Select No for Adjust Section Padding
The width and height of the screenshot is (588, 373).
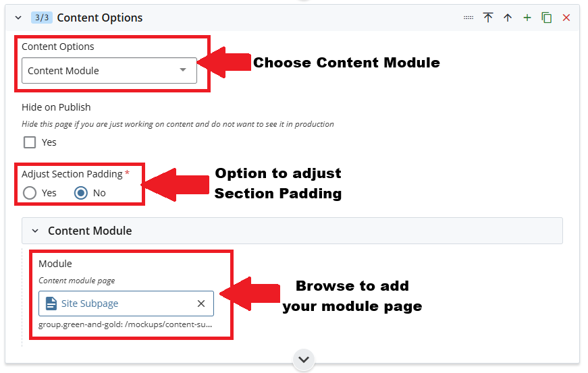click(81, 193)
